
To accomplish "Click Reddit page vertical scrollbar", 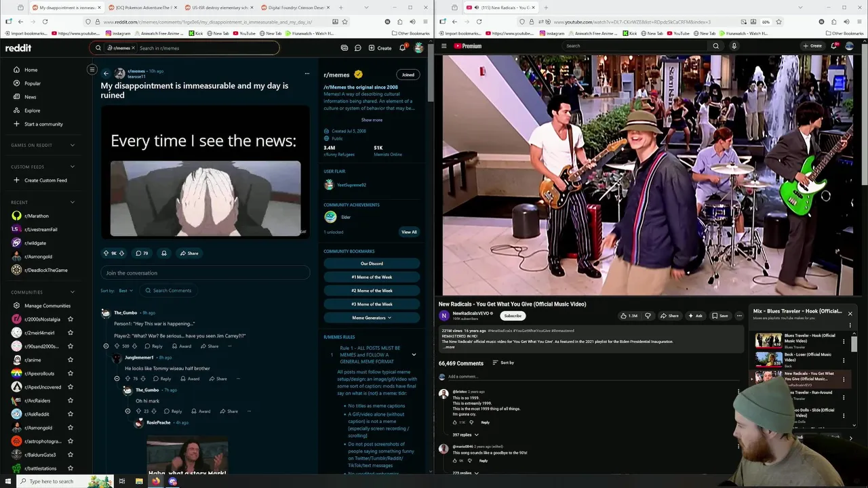I will click(x=430, y=75).
